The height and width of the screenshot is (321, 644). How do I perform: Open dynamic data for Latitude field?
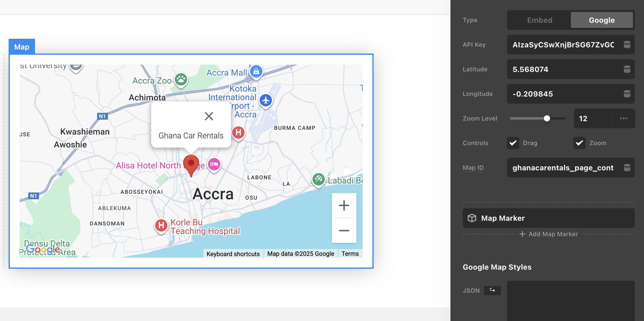(627, 69)
